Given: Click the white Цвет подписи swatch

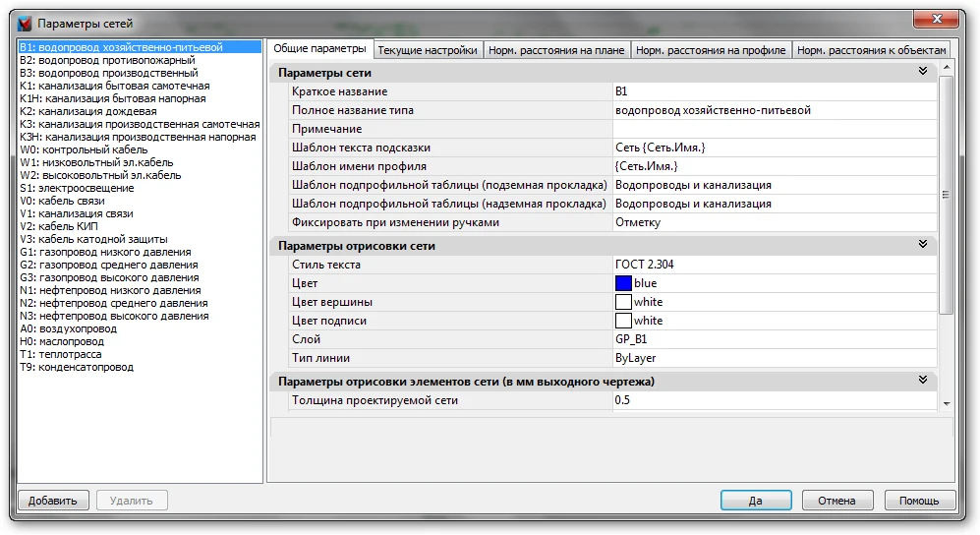Looking at the screenshot, I should (622, 321).
